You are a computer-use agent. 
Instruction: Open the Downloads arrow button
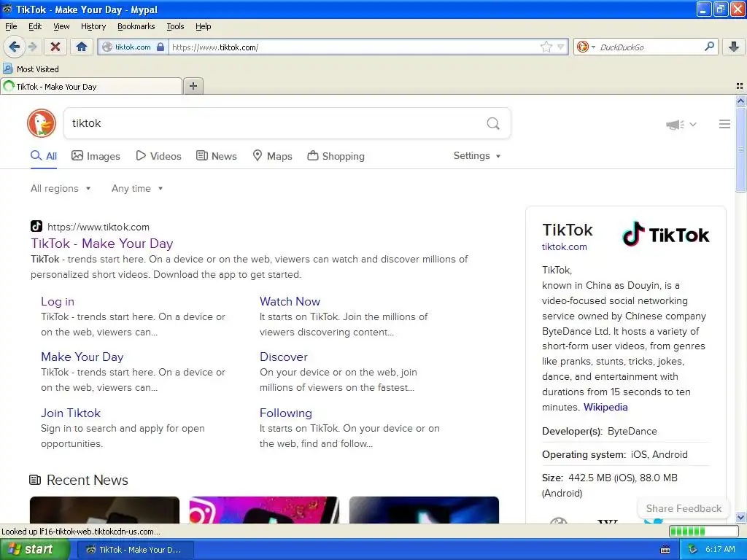coord(734,47)
